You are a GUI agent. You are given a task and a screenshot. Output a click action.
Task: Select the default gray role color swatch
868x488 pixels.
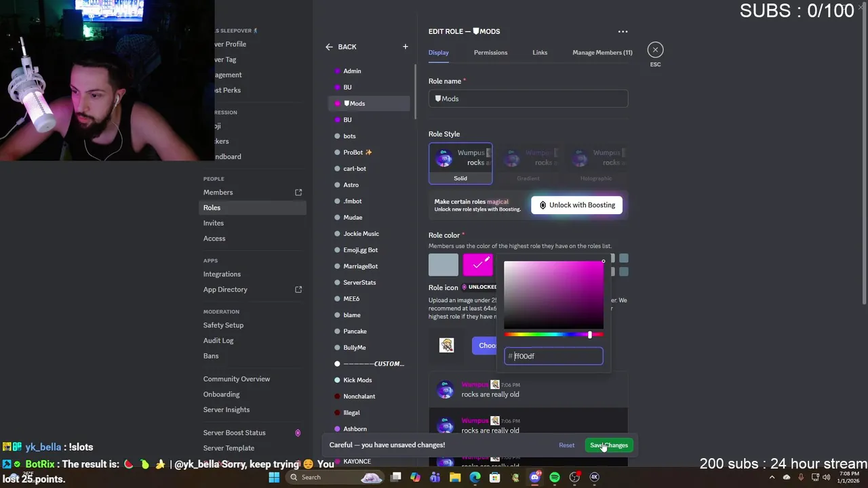(443, 265)
